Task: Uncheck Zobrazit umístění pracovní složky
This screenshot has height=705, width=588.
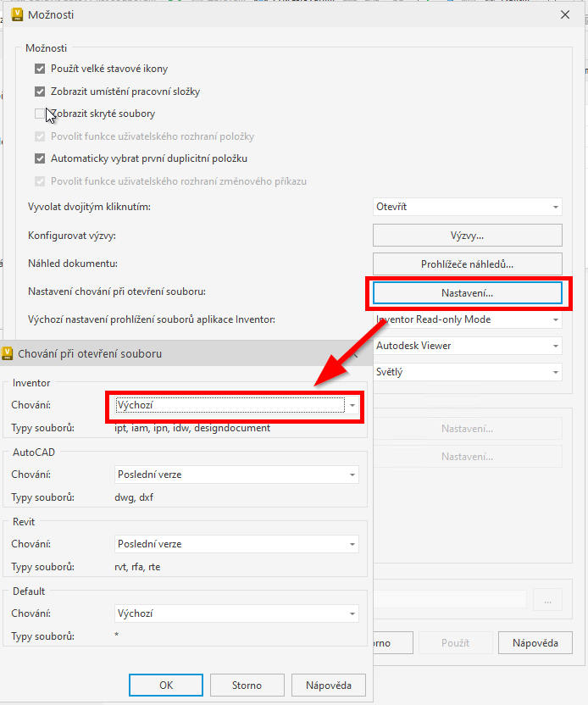Action: (40, 91)
